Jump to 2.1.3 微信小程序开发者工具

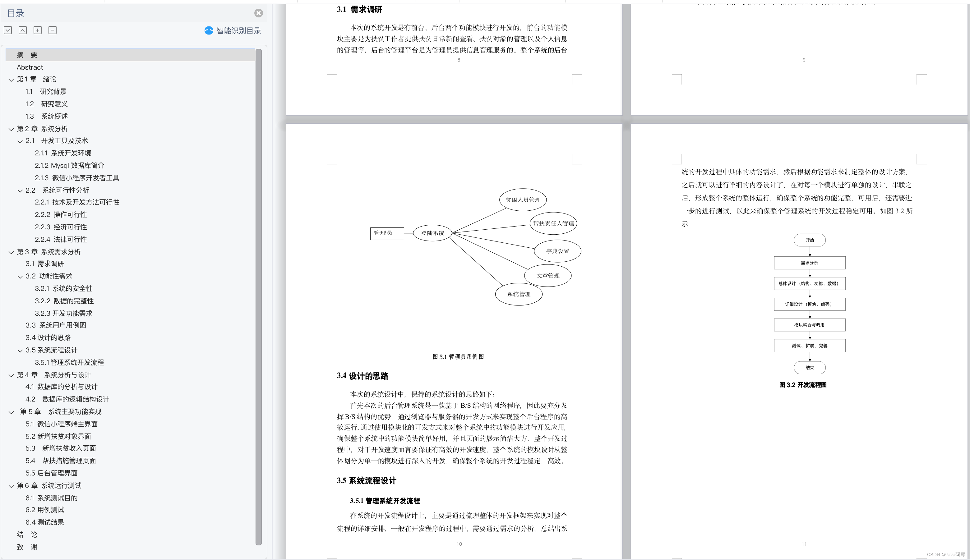(77, 178)
